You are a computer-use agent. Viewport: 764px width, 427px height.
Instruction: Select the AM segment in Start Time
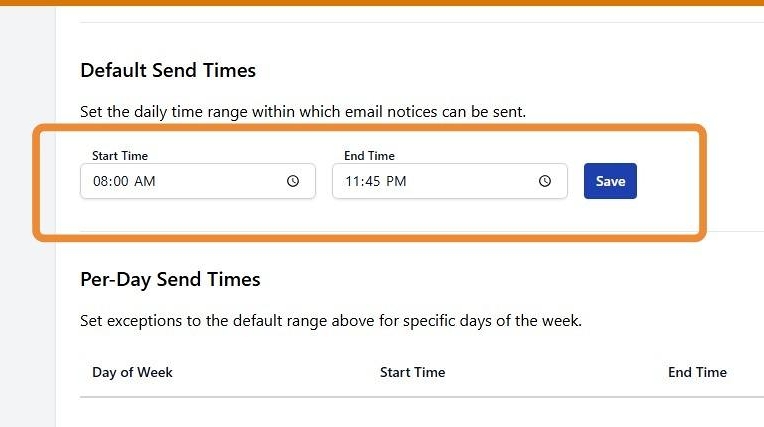145,182
